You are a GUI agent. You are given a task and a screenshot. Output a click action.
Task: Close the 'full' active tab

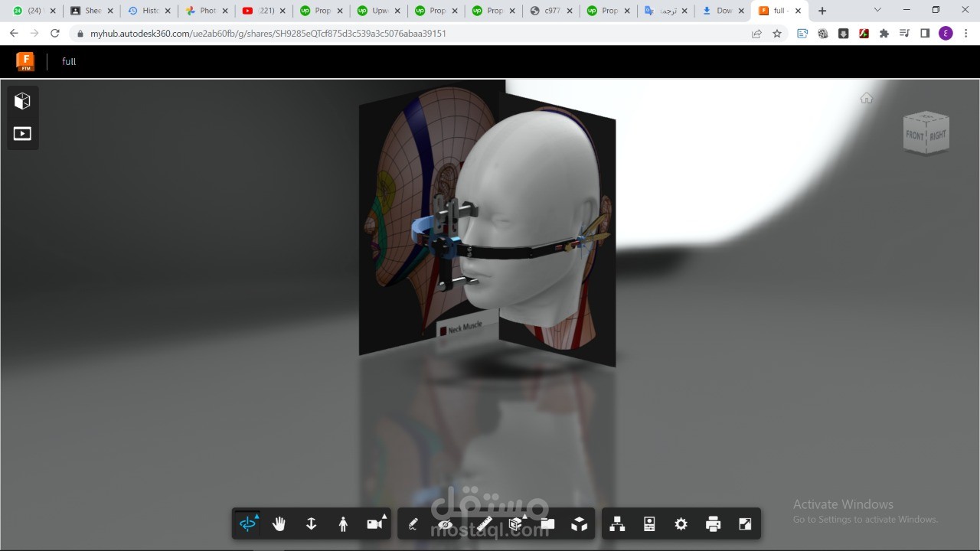coord(799,11)
